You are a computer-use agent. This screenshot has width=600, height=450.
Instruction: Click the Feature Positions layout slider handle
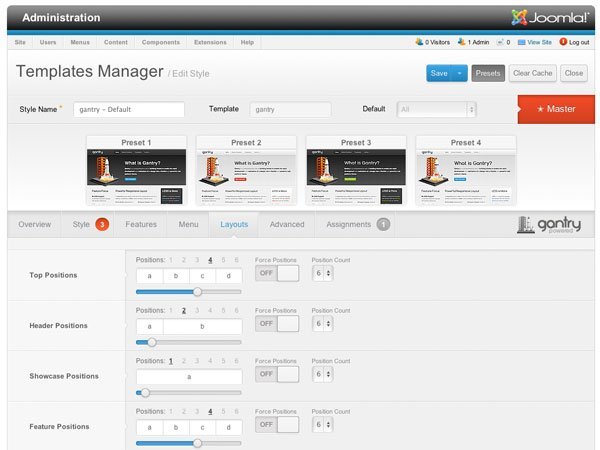click(197, 443)
